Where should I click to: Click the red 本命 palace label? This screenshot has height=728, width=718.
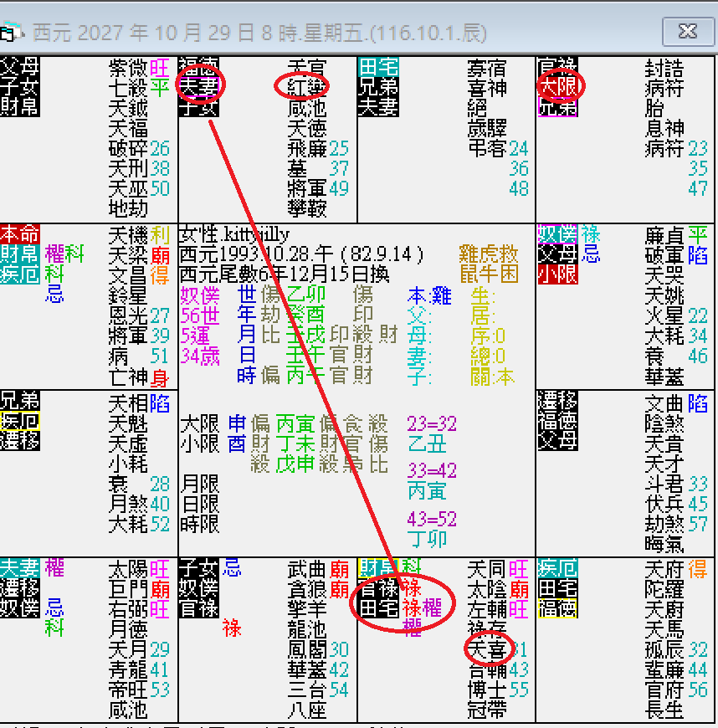[19, 234]
